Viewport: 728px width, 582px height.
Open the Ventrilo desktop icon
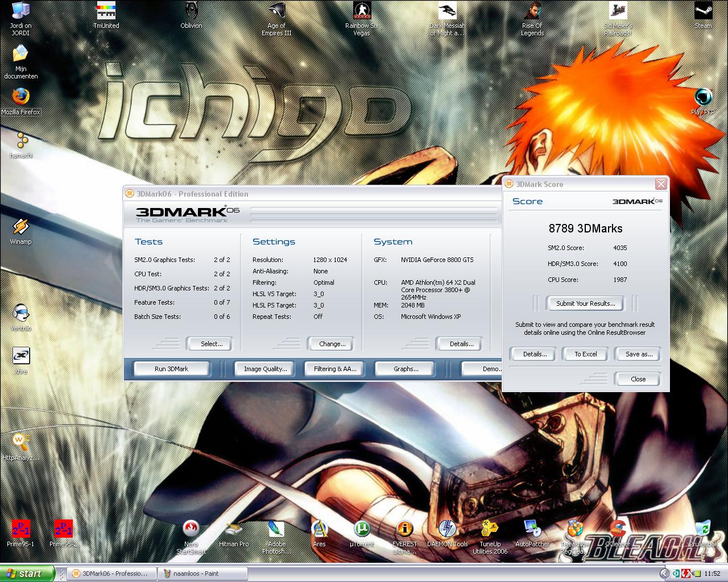pos(20,318)
